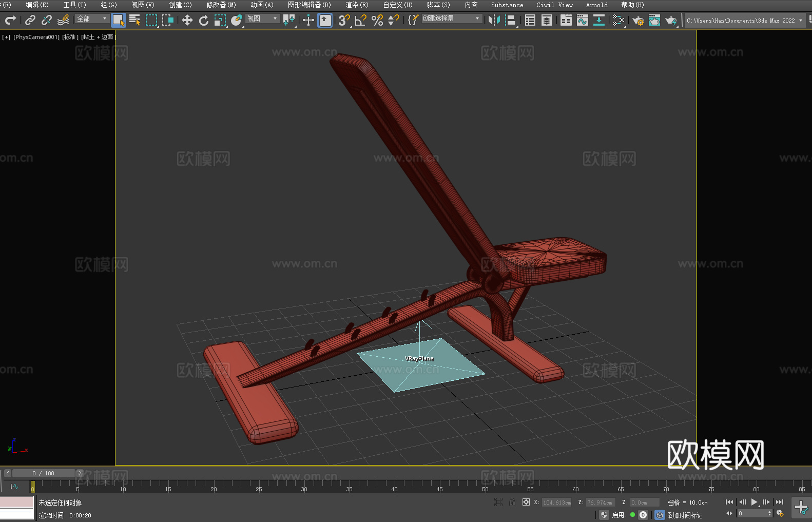Toggle the Window/Crossing selection mode

(168, 20)
